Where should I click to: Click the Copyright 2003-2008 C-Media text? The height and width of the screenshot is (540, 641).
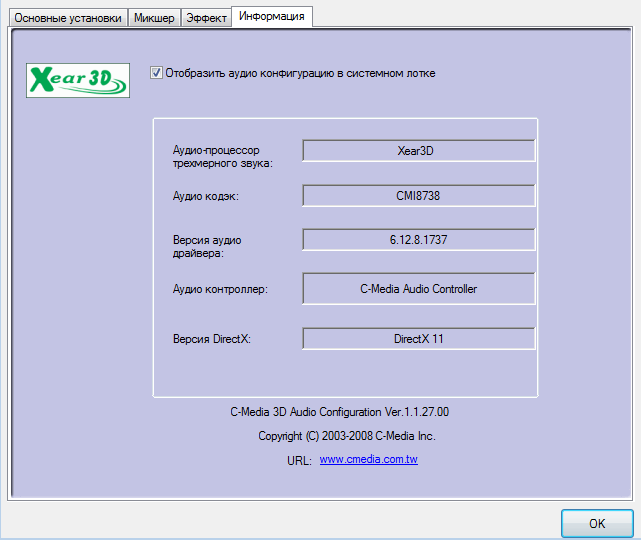click(346, 436)
